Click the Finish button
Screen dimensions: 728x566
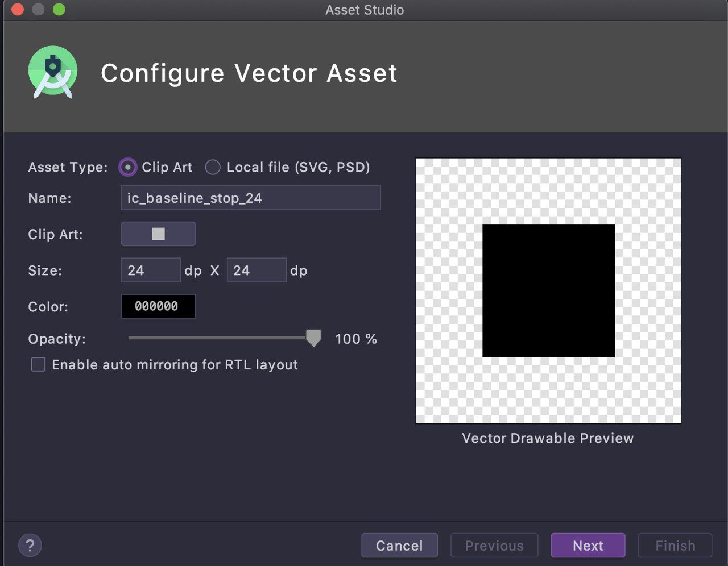tap(675, 546)
